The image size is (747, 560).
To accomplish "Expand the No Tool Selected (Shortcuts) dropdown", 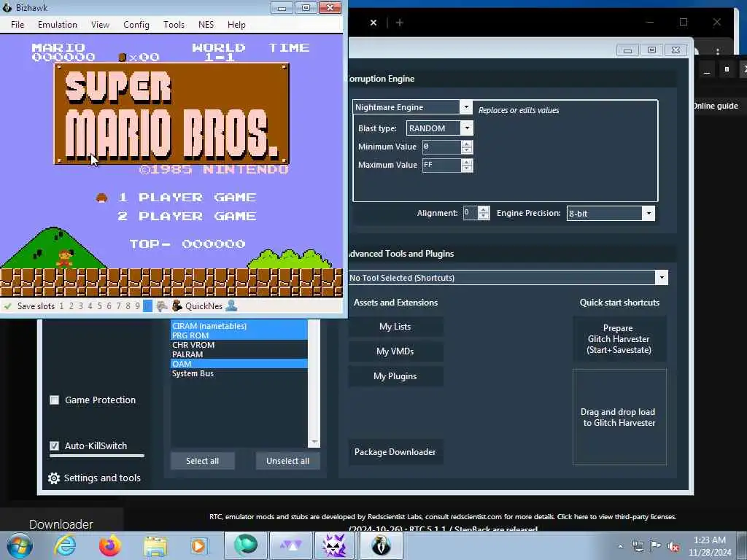I will tap(661, 278).
